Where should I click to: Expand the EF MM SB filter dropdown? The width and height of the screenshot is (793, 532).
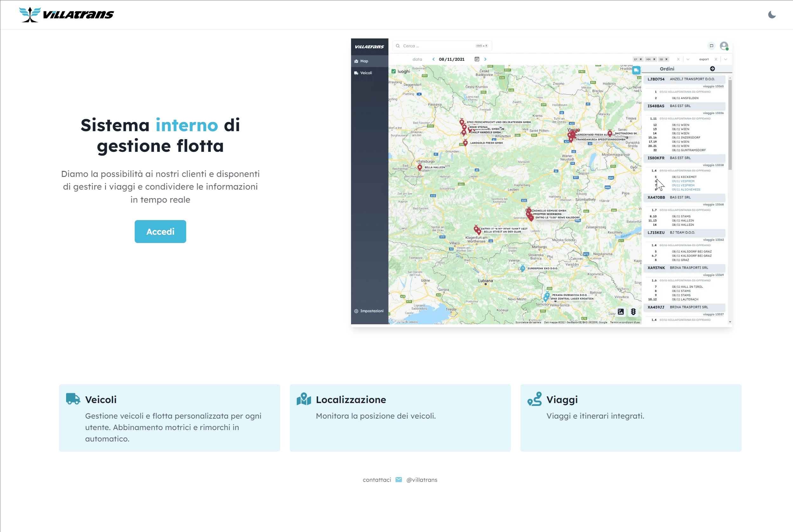coord(688,59)
